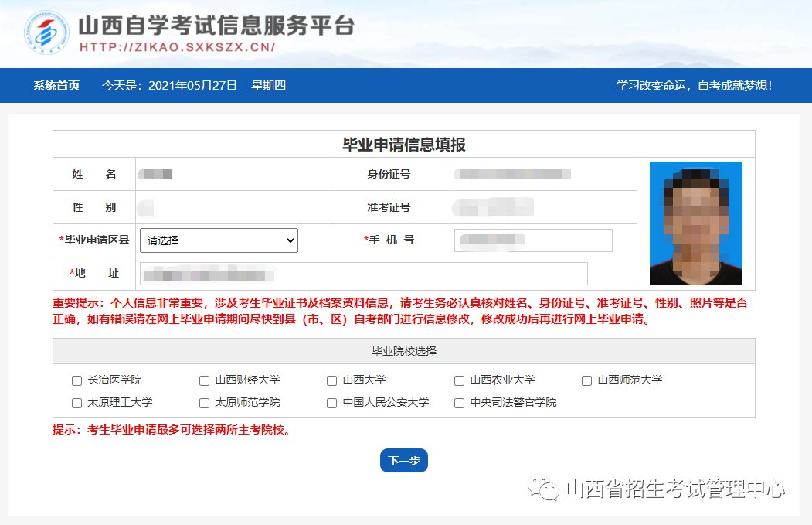This screenshot has height=525, width=812.
Task: Tick the 太原师范学院 checkbox
Action: [x=204, y=403]
